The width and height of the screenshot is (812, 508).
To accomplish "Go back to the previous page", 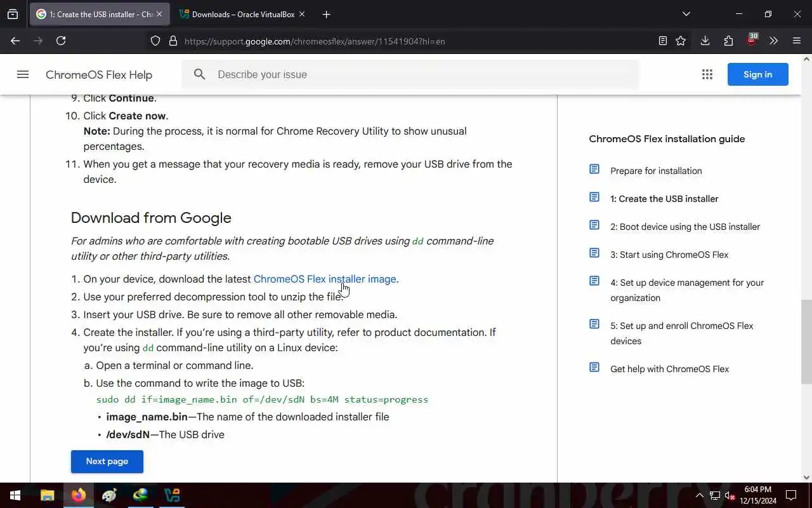I will [15, 41].
